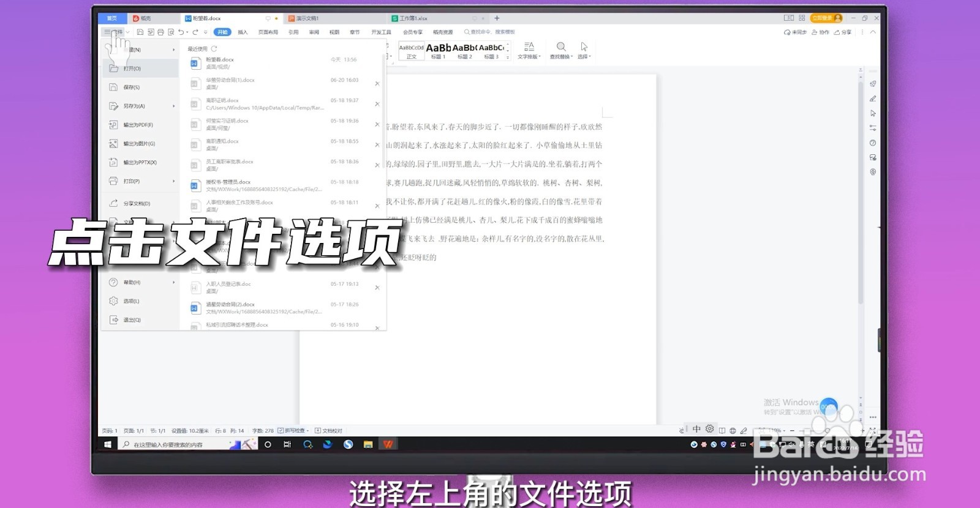Open recent file 离职证明.docx
This screenshot has height=508, width=980.
(281, 104)
